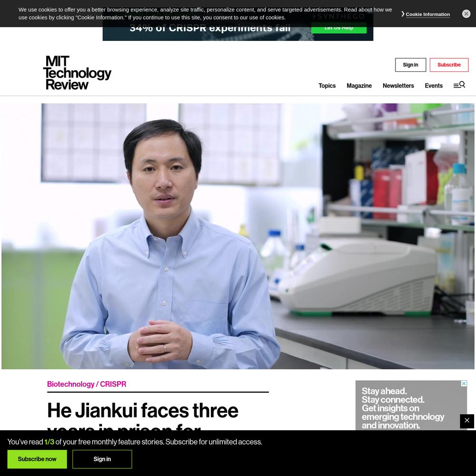Open the CRISPR category link

pyautogui.click(x=113, y=384)
